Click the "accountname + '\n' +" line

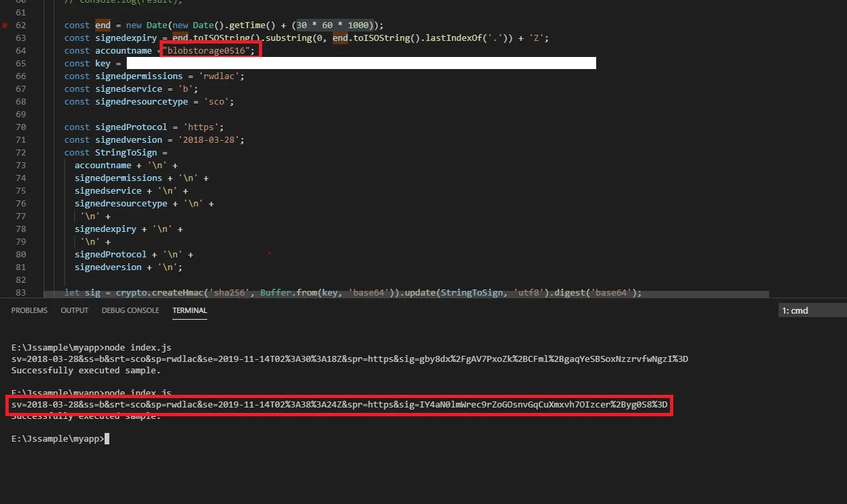click(126, 165)
